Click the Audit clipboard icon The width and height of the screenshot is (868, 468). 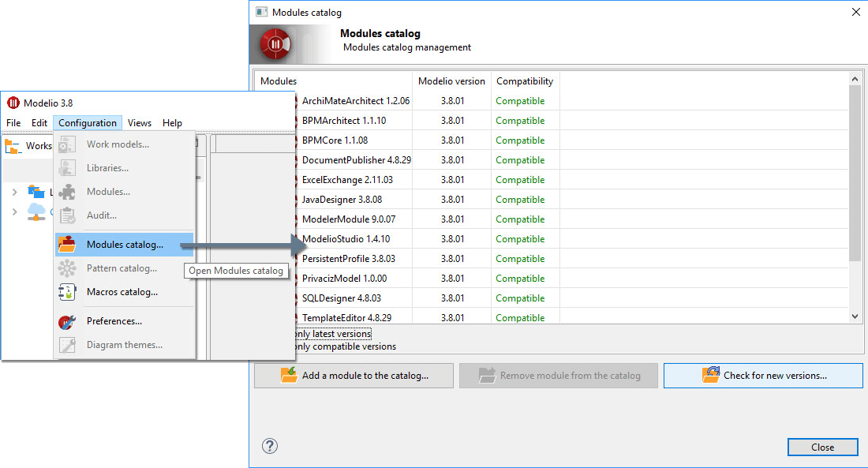pyautogui.click(x=67, y=215)
